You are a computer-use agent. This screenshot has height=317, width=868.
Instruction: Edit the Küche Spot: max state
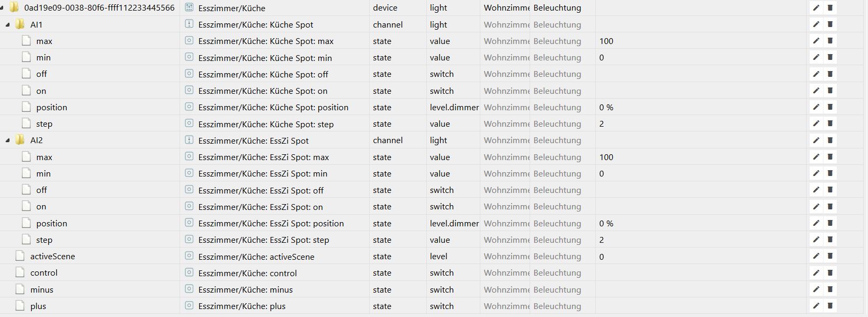coord(816,41)
